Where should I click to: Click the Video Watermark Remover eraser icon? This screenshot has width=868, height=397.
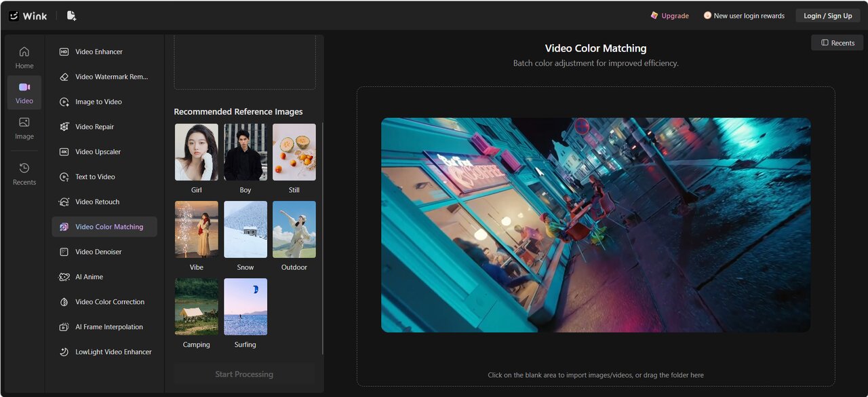pyautogui.click(x=64, y=77)
